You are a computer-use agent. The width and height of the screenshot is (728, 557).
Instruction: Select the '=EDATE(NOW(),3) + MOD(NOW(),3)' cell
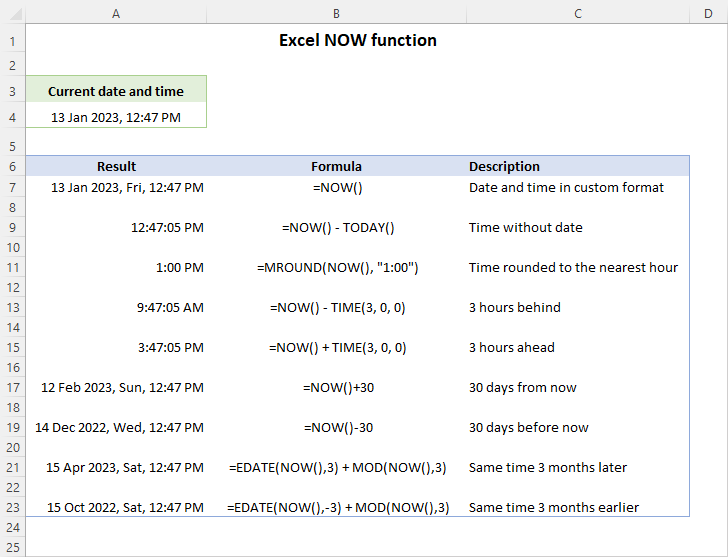click(337, 467)
